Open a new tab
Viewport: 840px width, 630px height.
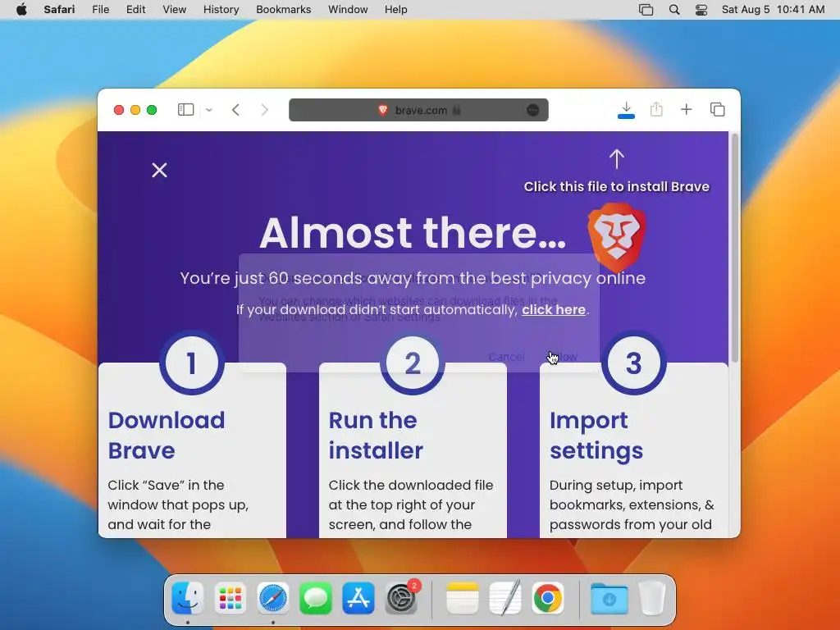[x=687, y=110]
